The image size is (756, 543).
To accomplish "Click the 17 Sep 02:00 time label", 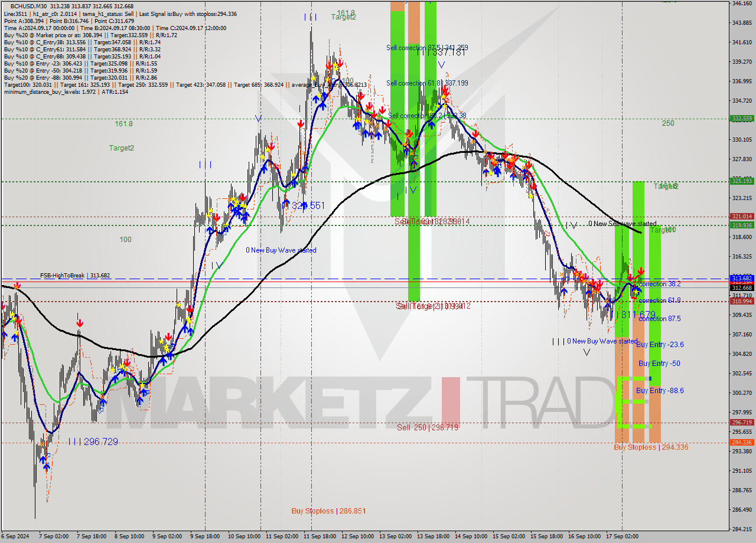I will pyautogui.click(x=623, y=537).
